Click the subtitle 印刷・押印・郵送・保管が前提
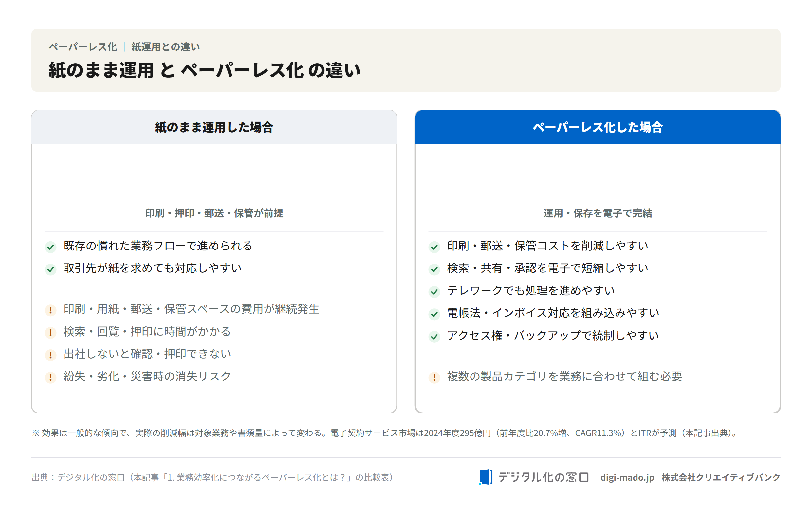Screen dimensions: 812x516 point(214,213)
